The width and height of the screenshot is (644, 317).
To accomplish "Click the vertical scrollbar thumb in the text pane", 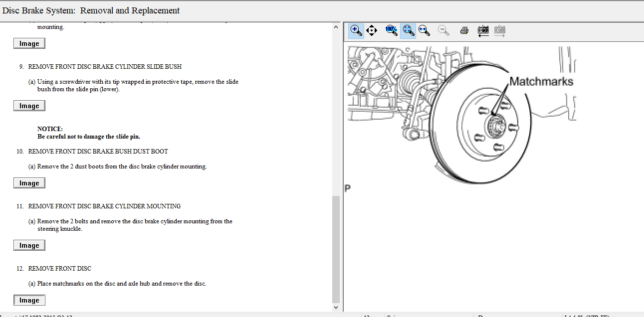I will [336, 249].
